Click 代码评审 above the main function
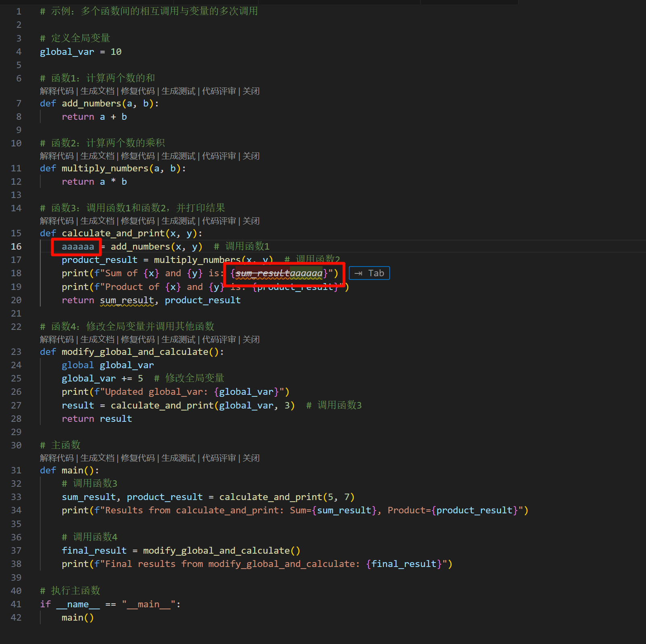 pyautogui.click(x=219, y=458)
